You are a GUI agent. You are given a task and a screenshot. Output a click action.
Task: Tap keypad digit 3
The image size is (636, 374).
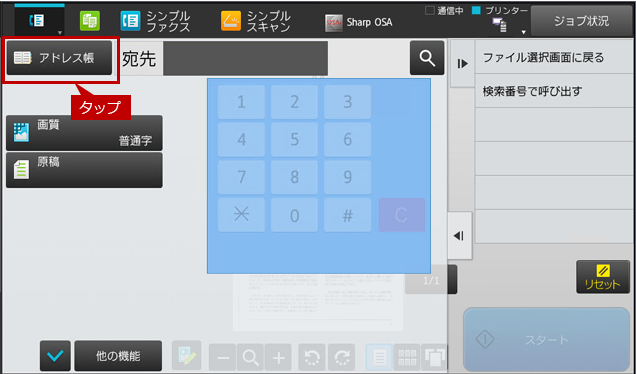348,102
